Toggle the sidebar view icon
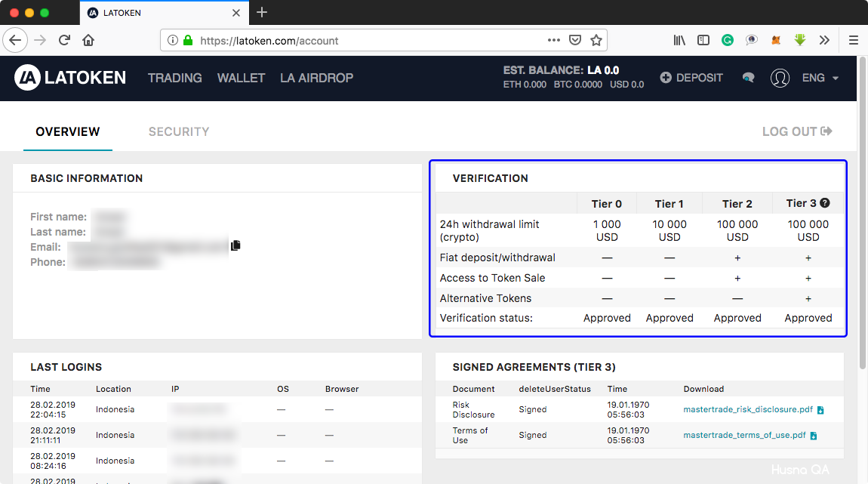The width and height of the screenshot is (868, 484). tap(703, 41)
